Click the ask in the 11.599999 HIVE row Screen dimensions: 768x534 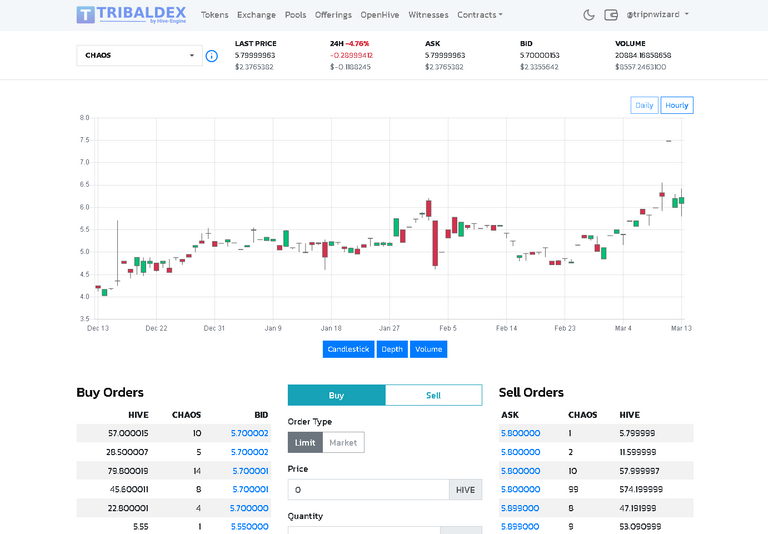click(521, 452)
